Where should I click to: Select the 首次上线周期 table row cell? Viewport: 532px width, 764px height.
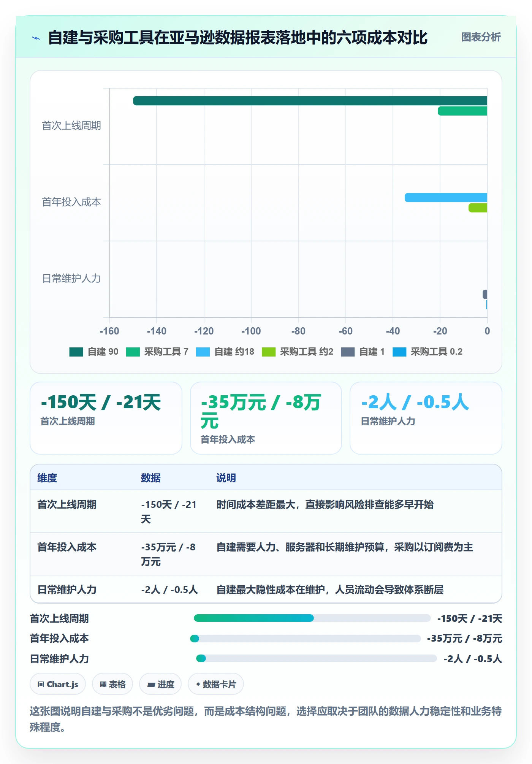[x=67, y=505]
